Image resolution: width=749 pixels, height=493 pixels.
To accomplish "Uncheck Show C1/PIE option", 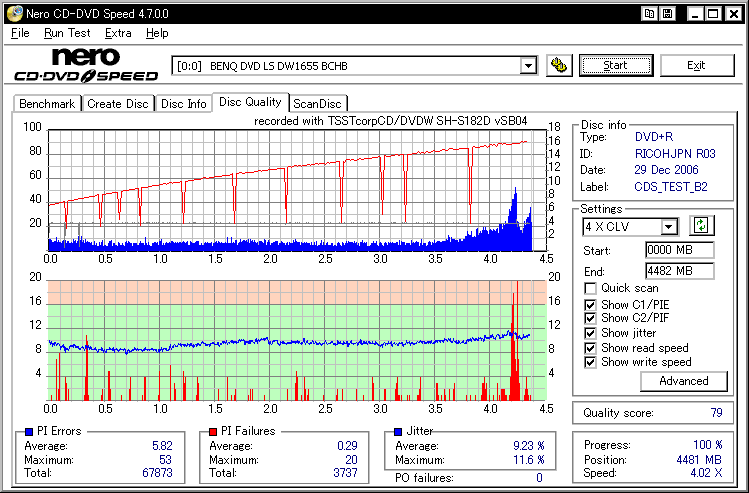I will pyautogui.click(x=590, y=305).
